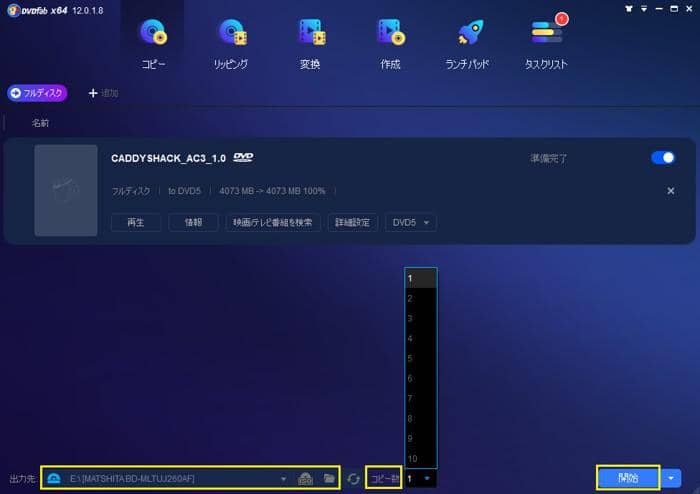Viewport: 700px width, 494px height.
Task: Select 5 in the copy count list
Action: pos(421,358)
